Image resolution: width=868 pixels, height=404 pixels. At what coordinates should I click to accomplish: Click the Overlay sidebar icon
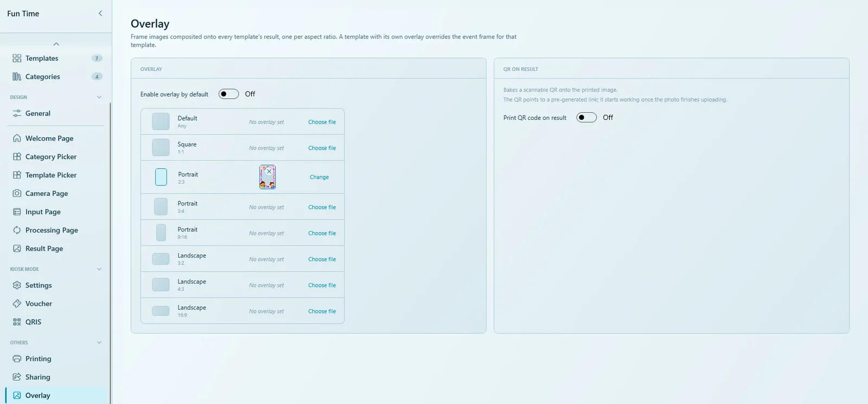coord(17,395)
